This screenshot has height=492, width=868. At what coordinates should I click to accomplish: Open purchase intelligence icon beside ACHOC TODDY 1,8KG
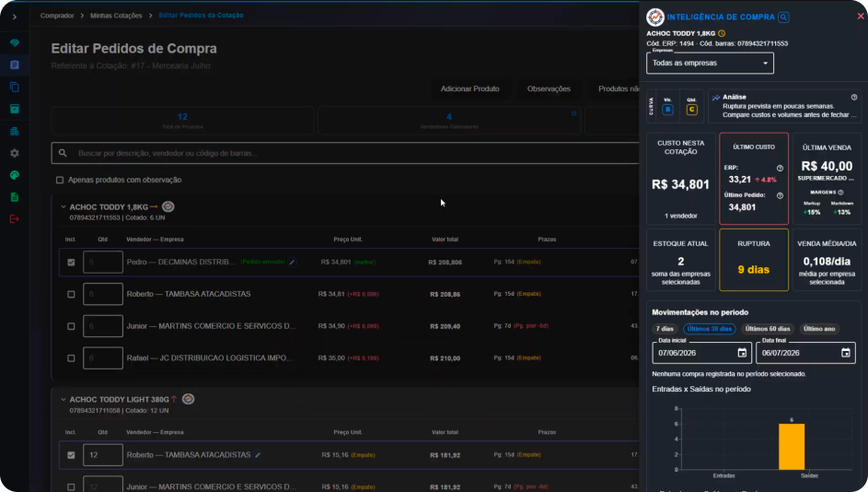coord(168,206)
